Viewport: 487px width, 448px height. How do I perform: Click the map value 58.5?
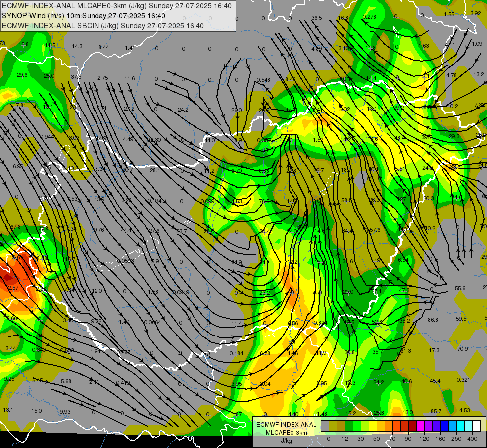(347, 200)
